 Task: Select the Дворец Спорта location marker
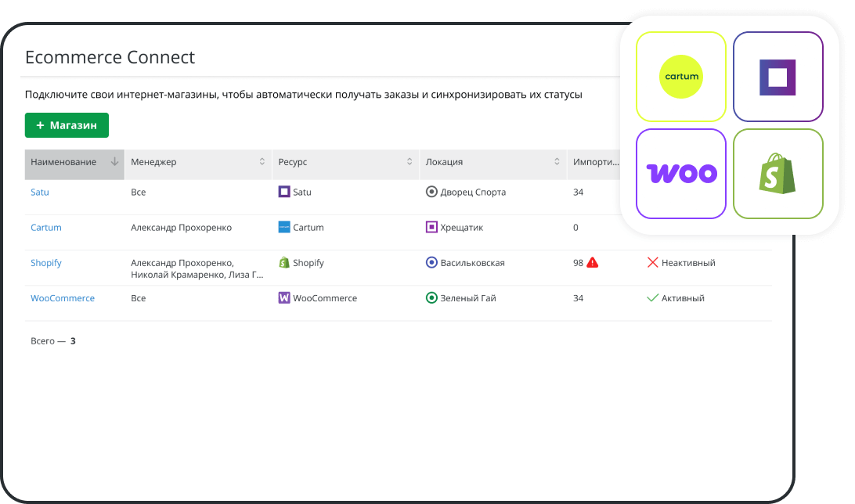tap(431, 192)
